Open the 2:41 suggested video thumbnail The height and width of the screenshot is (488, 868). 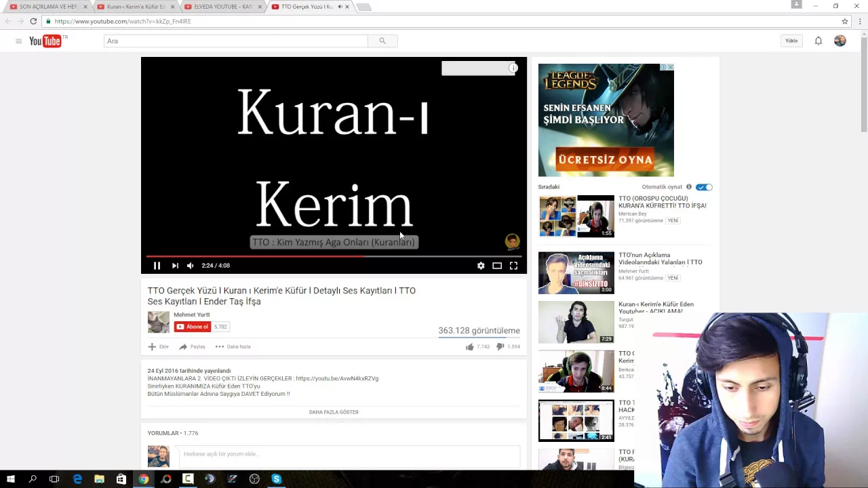tap(576, 421)
